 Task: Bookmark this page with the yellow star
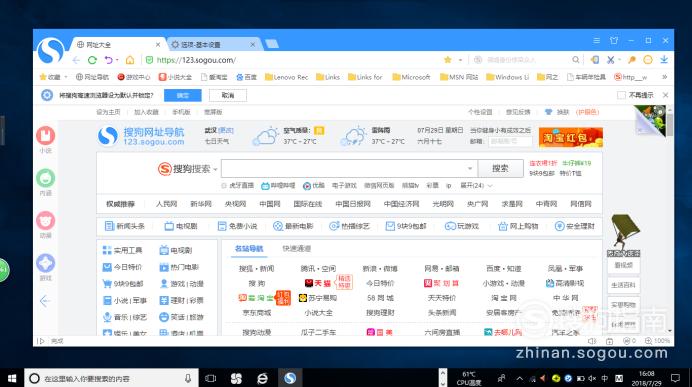[448, 60]
